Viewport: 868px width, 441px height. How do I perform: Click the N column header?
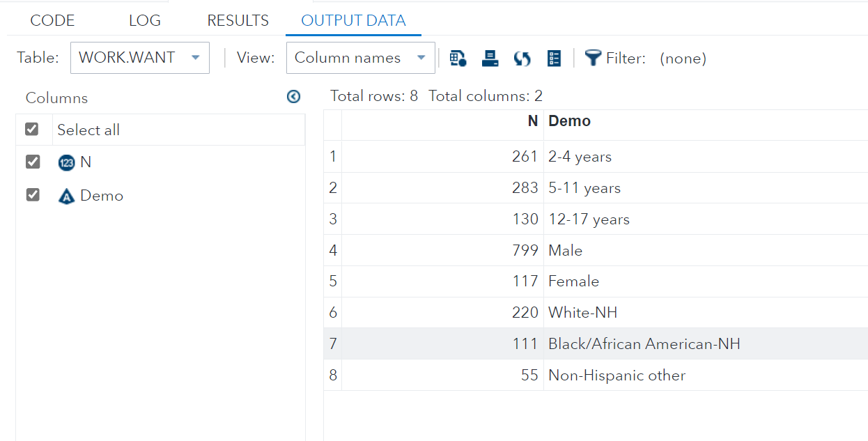[532, 121]
